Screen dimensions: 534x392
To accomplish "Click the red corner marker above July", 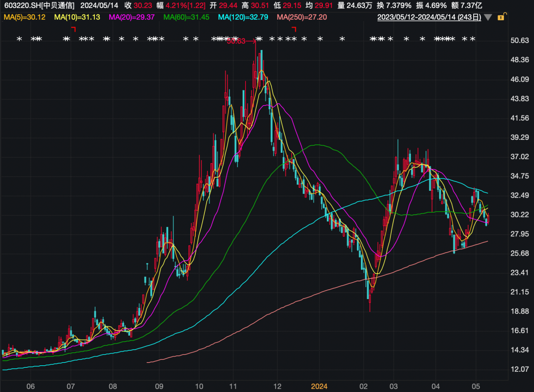I will (73, 30).
